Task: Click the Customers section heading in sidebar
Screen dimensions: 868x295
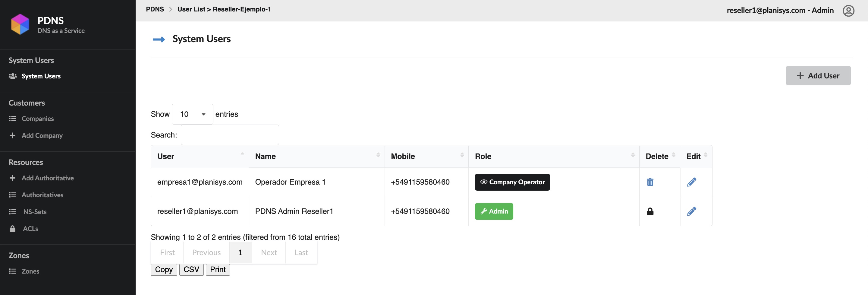Action: click(27, 103)
